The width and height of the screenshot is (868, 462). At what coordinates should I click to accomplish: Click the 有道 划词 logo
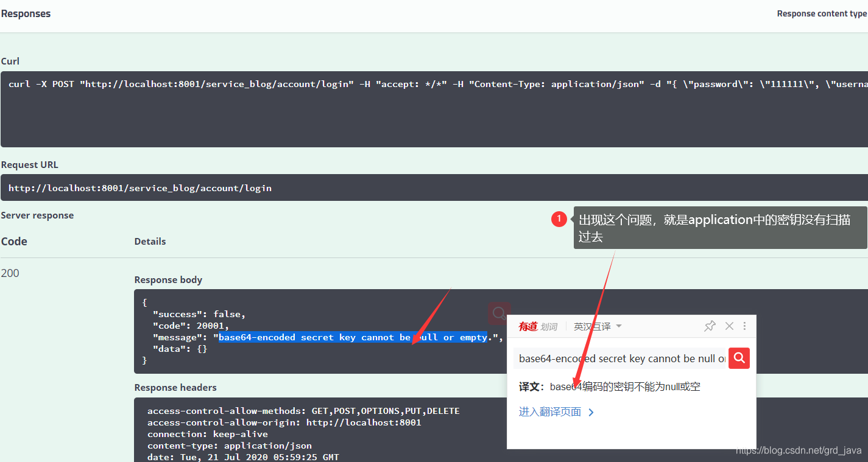[x=538, y=327]
